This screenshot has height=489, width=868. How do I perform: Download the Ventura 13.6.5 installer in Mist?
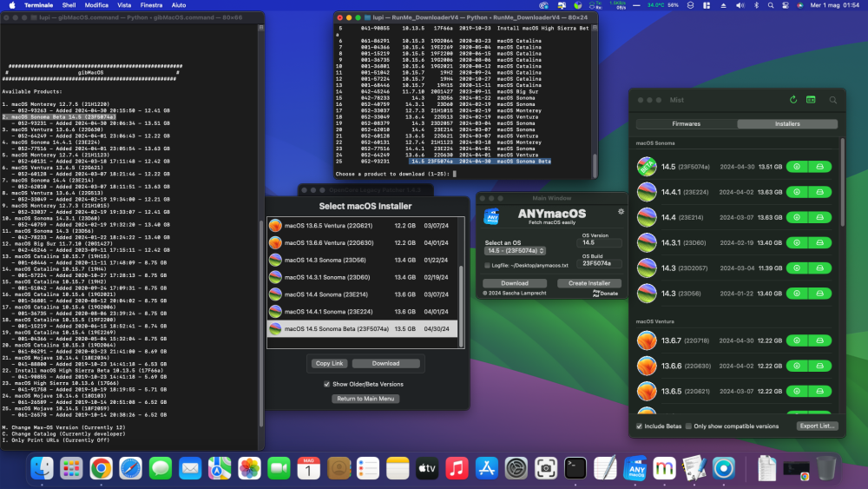(797, 392)
